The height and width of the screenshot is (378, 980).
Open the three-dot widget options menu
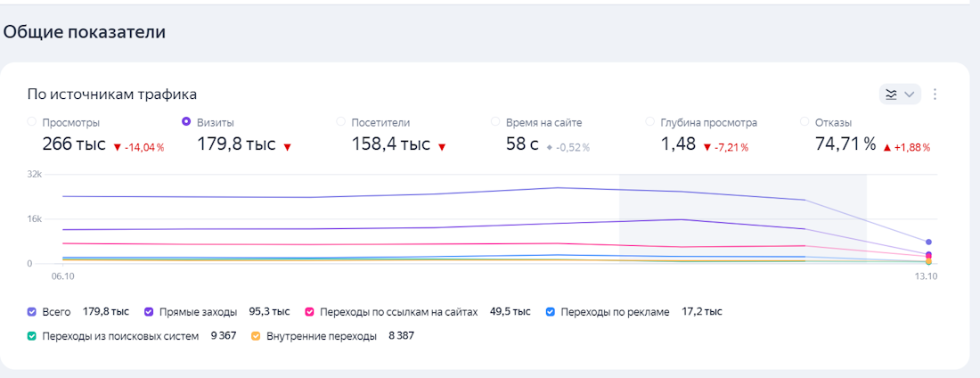(935, 94)
